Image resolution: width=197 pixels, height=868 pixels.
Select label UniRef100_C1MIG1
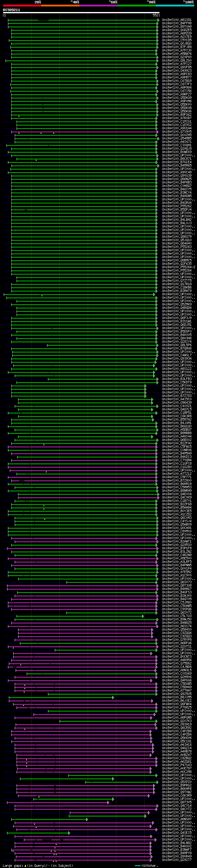[176, 121]
